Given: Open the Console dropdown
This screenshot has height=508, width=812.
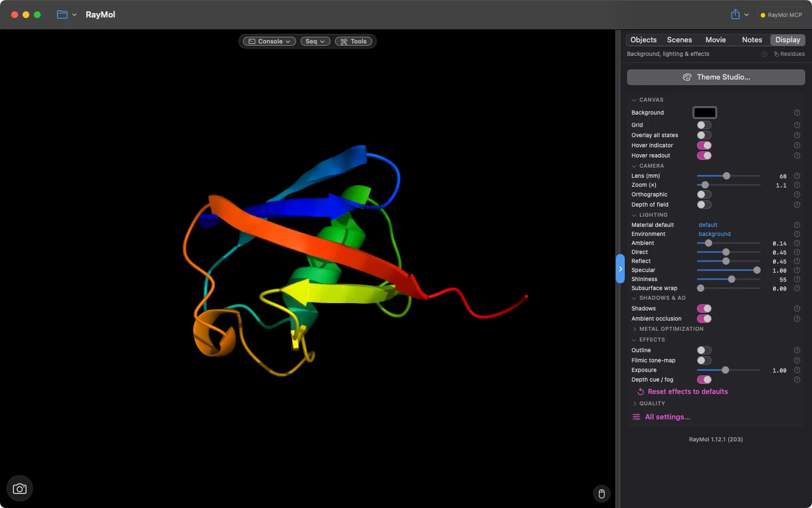Looking at the screenshot, I should (270, 41).
